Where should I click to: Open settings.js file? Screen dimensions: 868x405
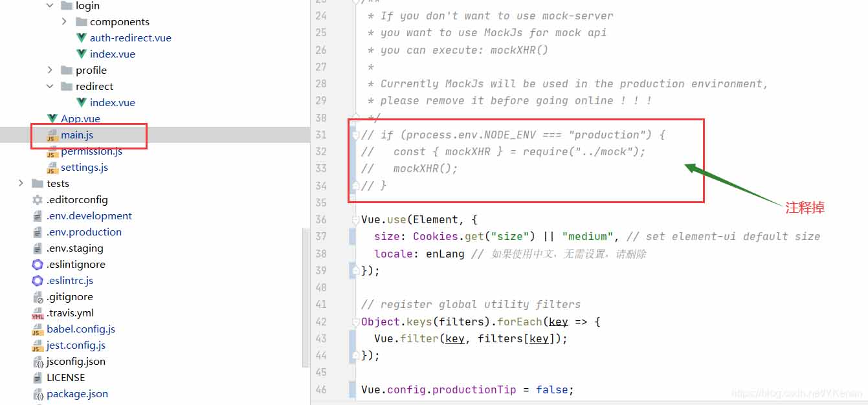(x=84, y=168)
